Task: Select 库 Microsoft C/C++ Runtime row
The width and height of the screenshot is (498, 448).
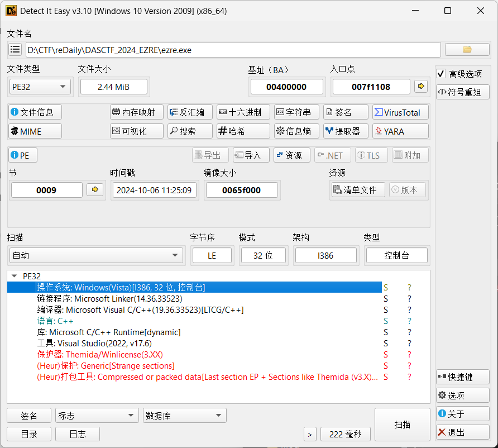Action: click(x=194, y=332)
